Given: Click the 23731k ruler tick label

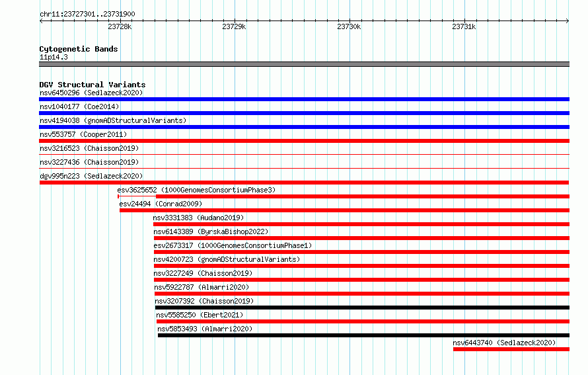Looking at the screenshot, I should click(x=464, y=26).
